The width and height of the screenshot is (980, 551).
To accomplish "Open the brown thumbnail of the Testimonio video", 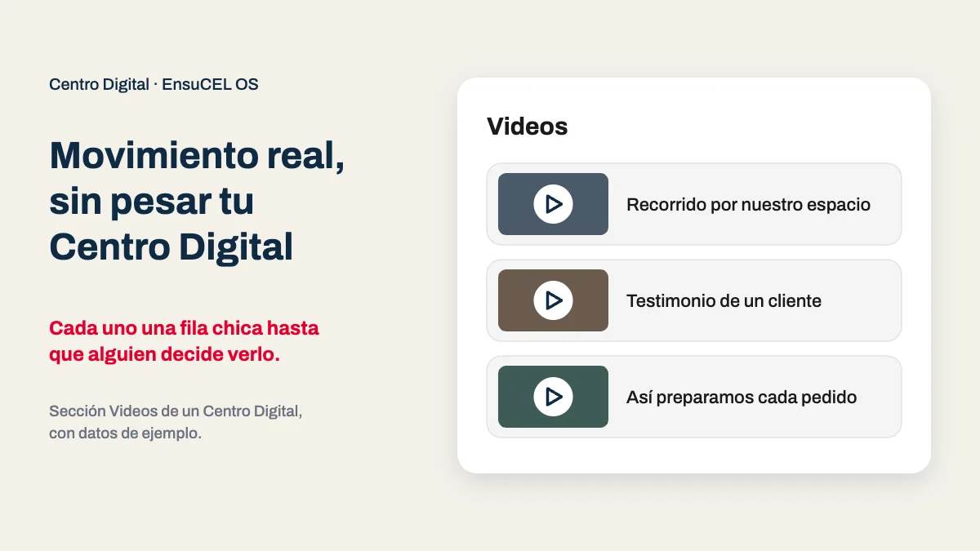I will tap(553, 300).
